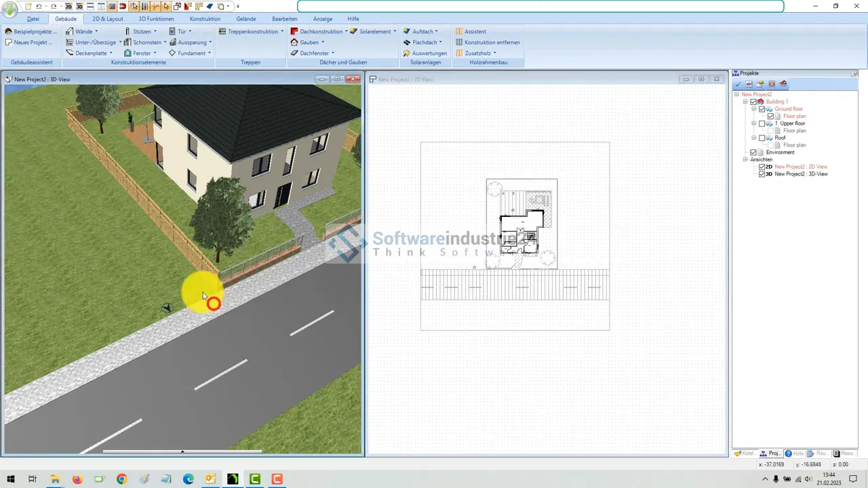Switch to the 3D Funktionen ribbon tab
The image size is (868, 488).
pyautogui.click(x=156, y=19)
